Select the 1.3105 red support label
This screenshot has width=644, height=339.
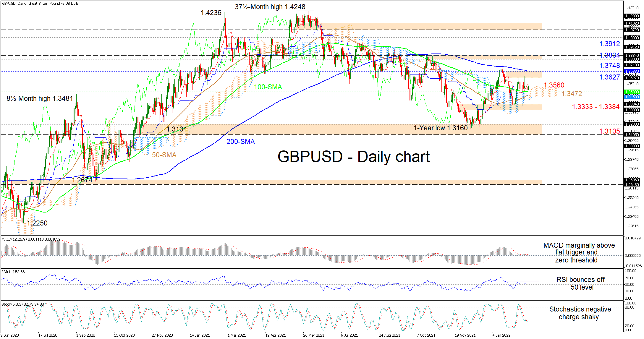(609, 131)
